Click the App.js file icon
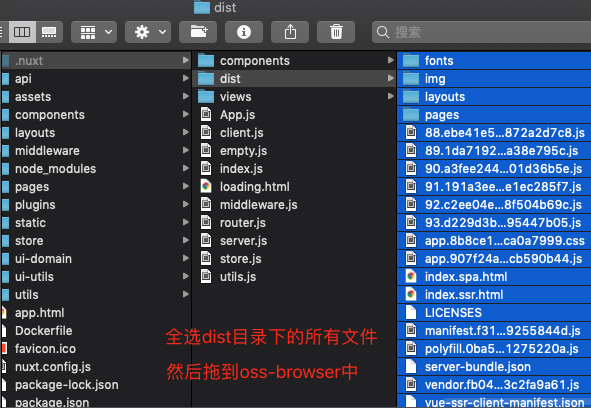The image size is (591, 408). 206,114
